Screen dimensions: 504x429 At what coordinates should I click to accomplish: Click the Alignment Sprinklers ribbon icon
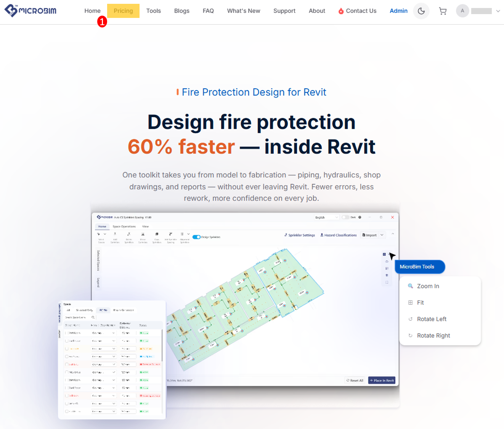(182, 234)
